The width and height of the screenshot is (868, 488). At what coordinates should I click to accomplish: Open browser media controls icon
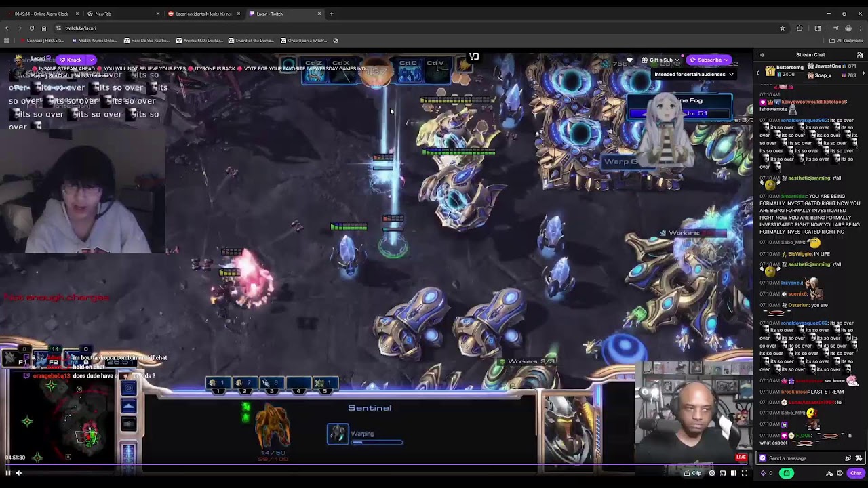(x=835, y=28)
